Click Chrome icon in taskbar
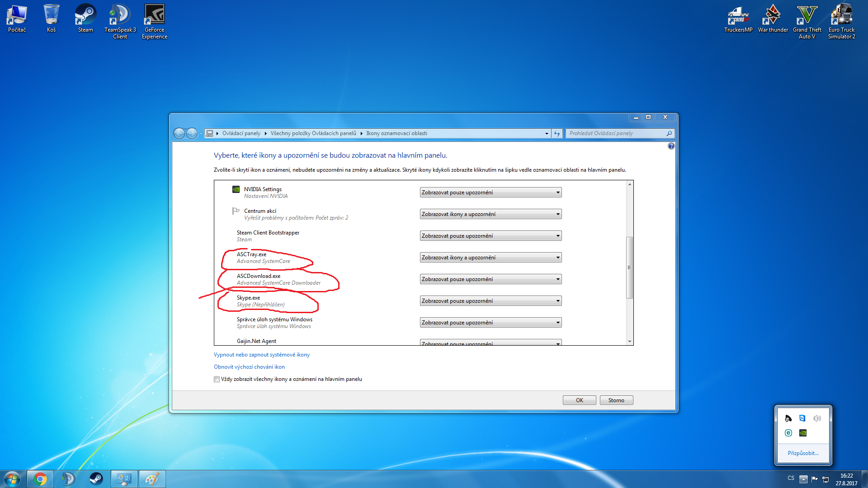 click(x=40, y=479)
